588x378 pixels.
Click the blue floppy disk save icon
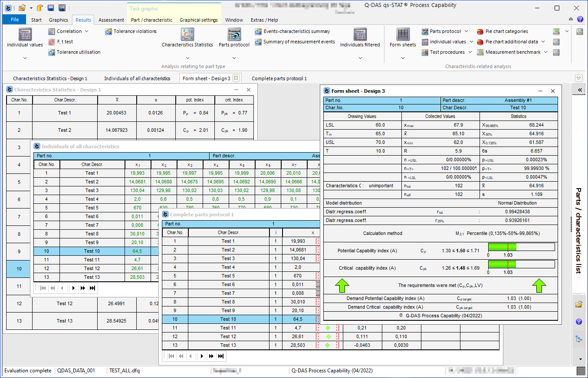(51, 8)
